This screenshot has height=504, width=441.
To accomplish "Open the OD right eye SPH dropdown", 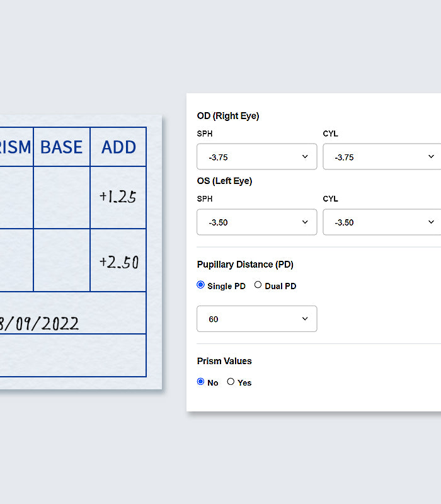I will (x=256, y=157).
